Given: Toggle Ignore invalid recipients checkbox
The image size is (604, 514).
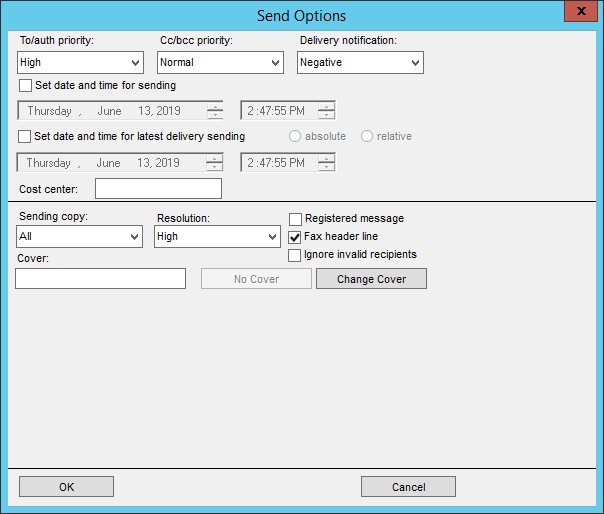Looking at the screenshot, I should tap(295, 255).
